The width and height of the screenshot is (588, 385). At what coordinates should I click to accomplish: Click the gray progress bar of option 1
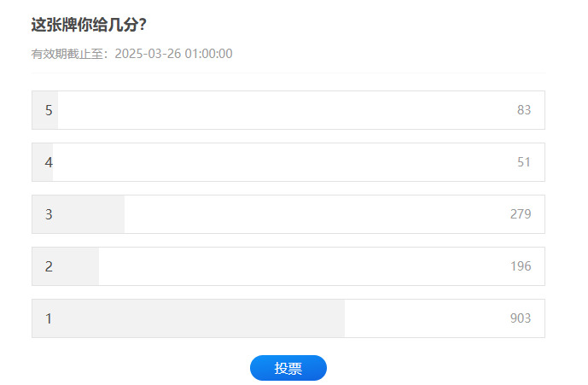click(x=189, y=318)
